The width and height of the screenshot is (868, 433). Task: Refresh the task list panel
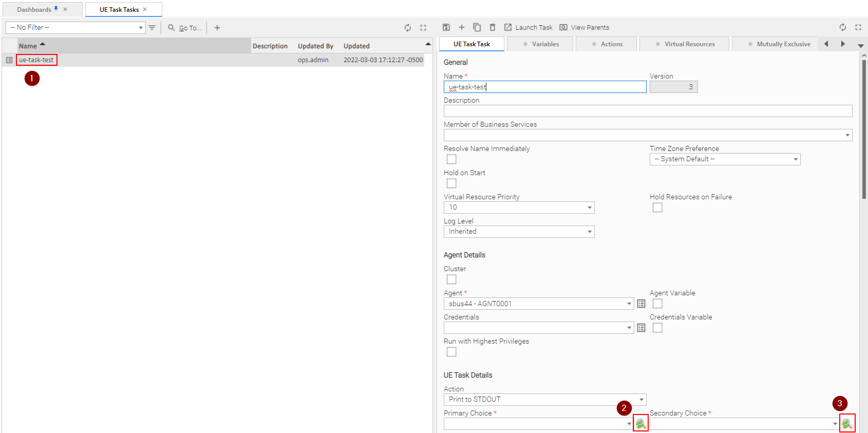click(x=407, y=28)
